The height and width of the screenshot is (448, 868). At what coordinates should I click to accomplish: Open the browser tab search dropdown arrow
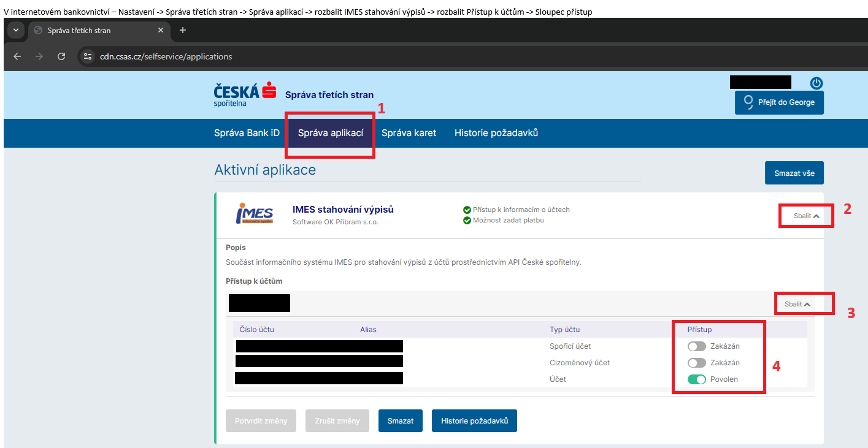tap(15, 30)
